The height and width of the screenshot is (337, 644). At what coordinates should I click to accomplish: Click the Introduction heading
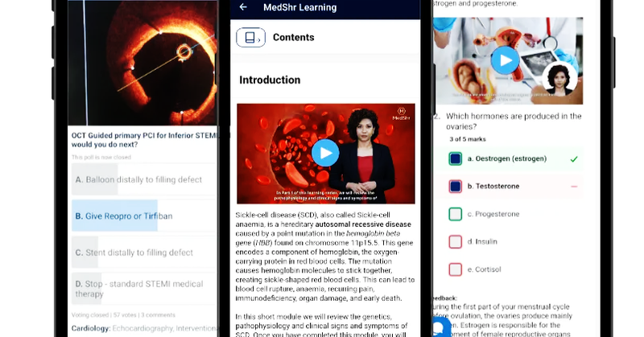270,80
